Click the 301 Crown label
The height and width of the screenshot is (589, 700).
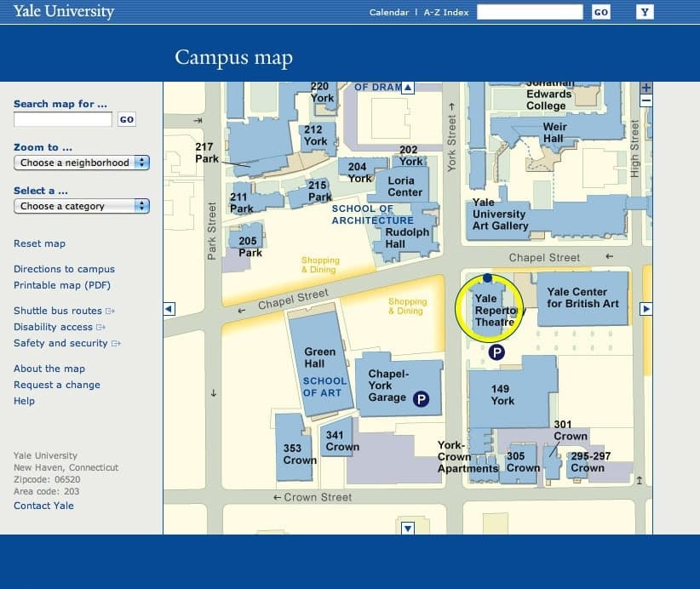pos(570,430)
